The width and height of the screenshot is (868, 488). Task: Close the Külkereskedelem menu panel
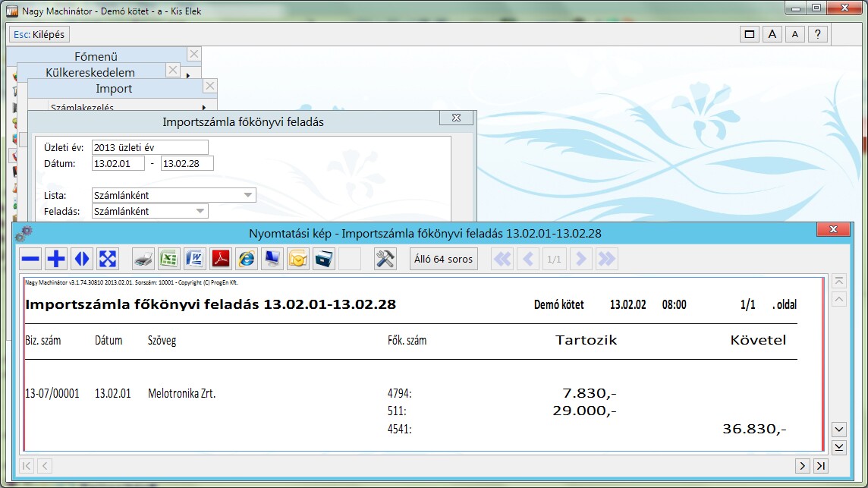coord(173,70)
